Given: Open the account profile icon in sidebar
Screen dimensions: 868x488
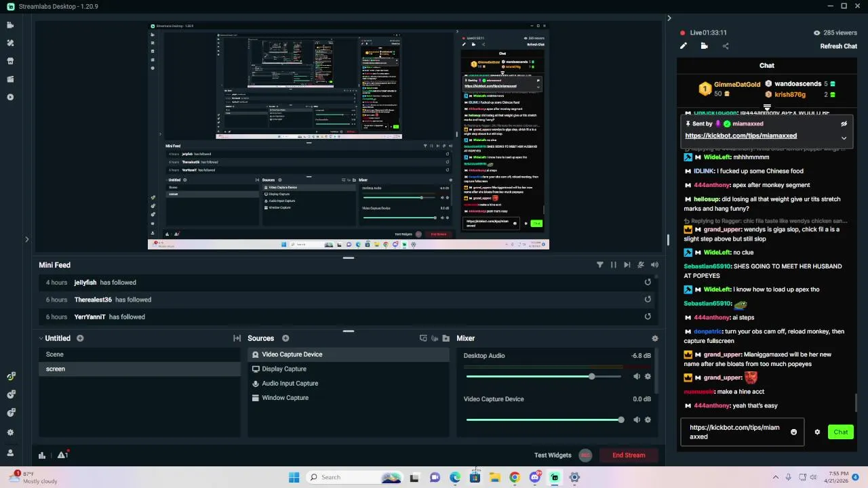Looking at the screenshot, I should click(x=10, y=453).
